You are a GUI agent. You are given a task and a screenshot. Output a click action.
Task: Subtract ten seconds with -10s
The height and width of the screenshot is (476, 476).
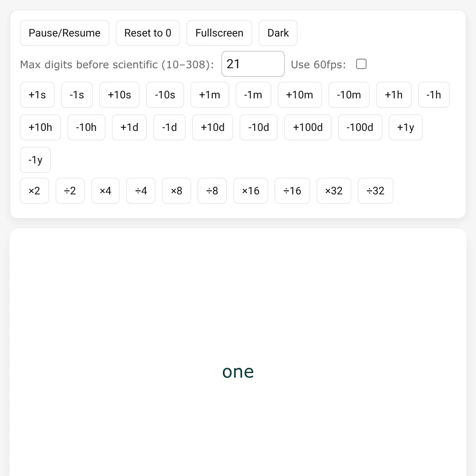pos(165,95)
